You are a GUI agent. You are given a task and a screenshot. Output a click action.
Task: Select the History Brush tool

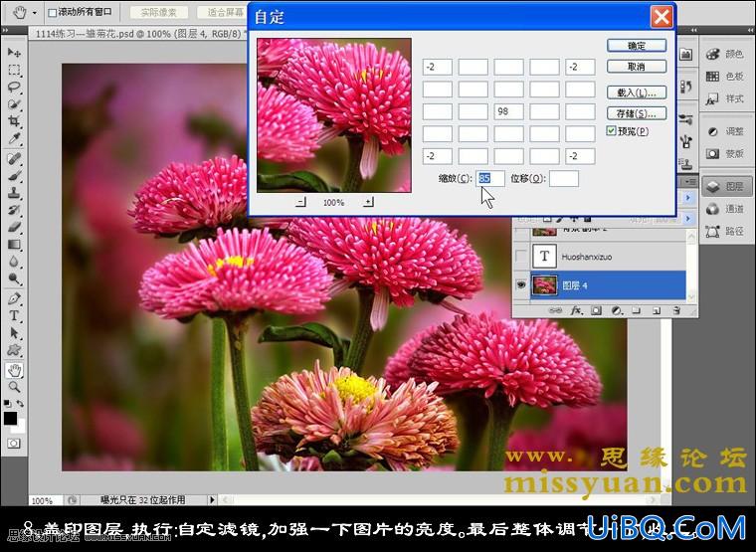coord(14,210)
